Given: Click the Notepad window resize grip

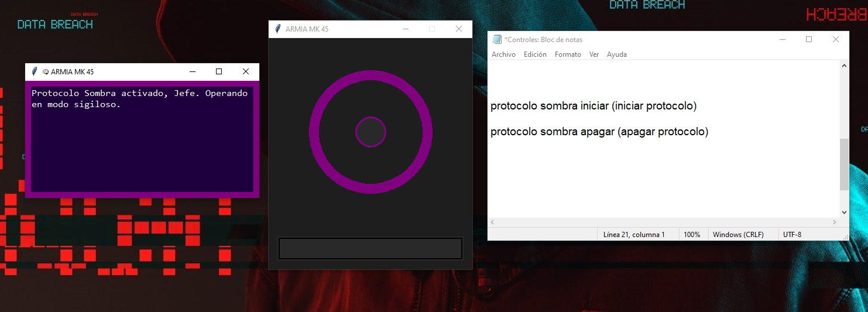Looking at the screenshot, I should click(x=845, y=236).
